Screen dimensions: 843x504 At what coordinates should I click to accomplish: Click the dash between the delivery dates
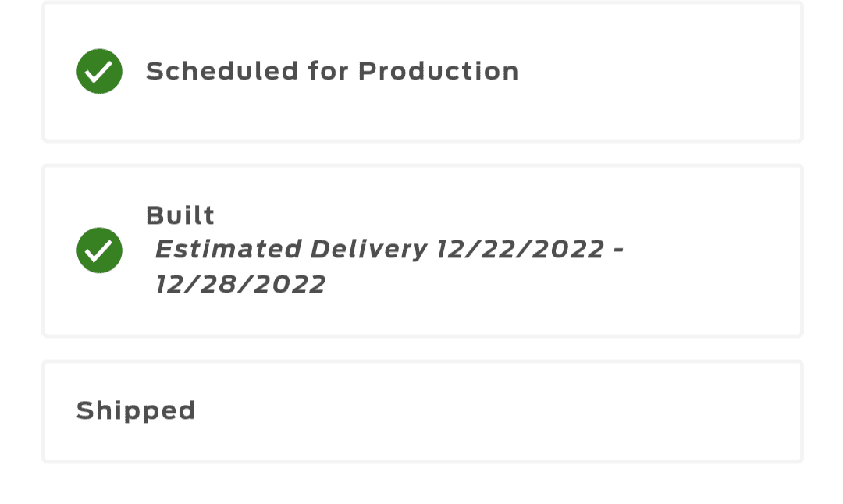pyautogui.click(x=617, y=250)
